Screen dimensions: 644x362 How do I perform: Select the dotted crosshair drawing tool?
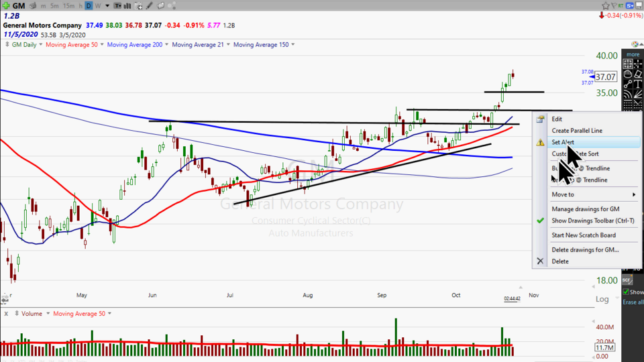[x=638, y=64]
